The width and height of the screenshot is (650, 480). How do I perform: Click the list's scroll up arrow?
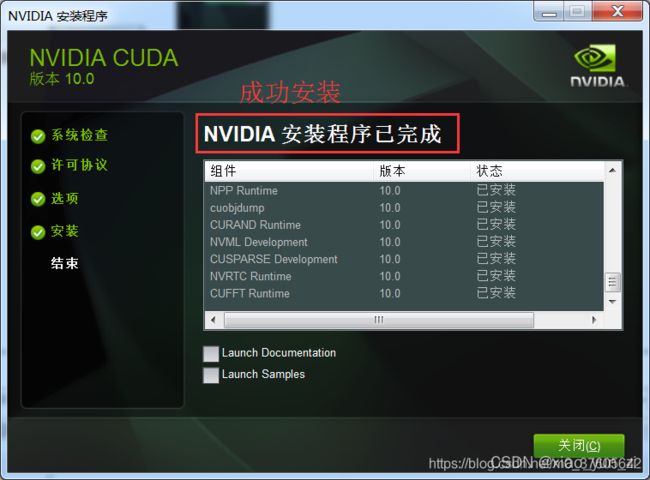pos(612,170)
